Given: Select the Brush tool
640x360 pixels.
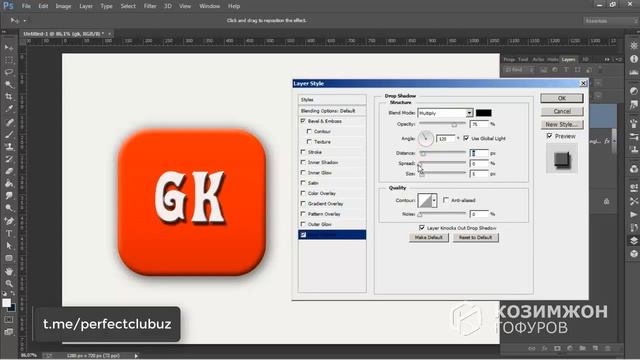Looking at the screenshot, I should (x=9, y=134).
